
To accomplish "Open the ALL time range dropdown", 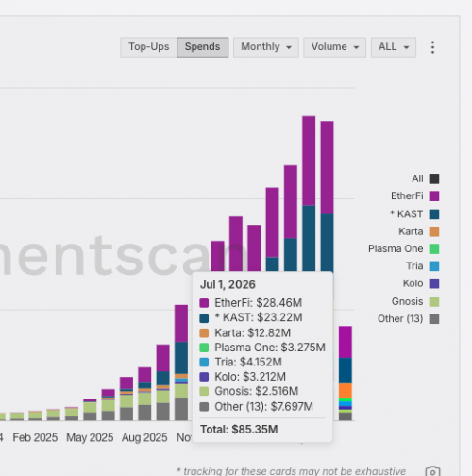I will click(x=394, y=47).
